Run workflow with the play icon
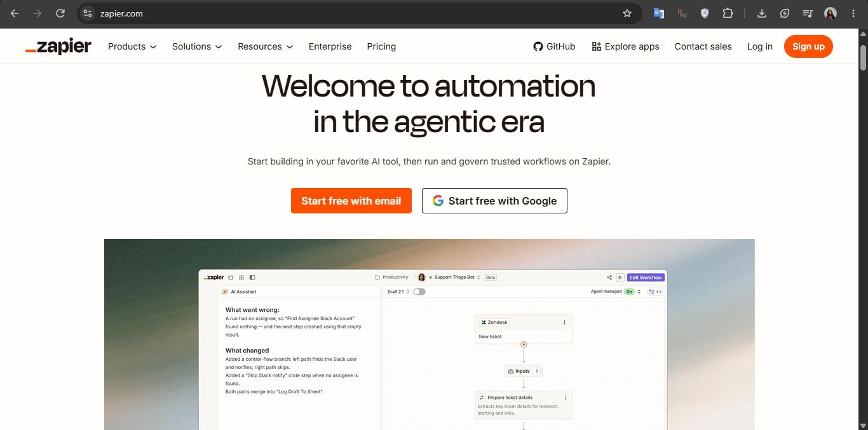 [620, 278]
